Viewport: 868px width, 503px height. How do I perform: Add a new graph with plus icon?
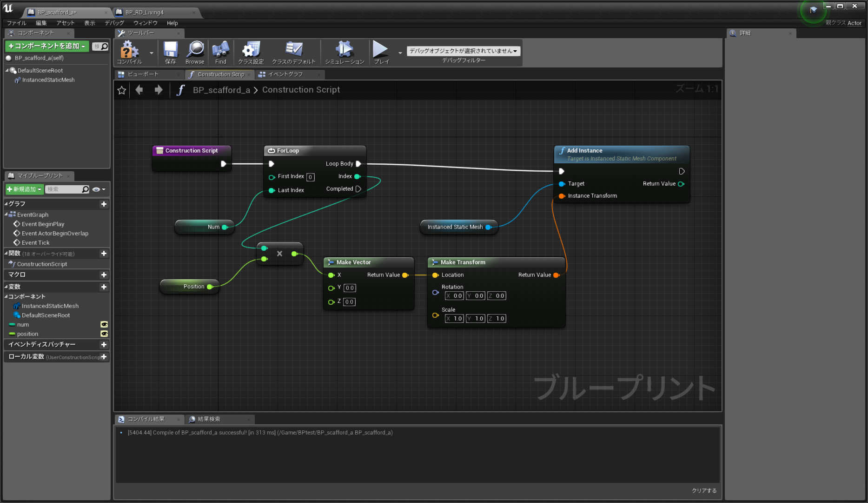pyautogui.click(x=104, y=204)
